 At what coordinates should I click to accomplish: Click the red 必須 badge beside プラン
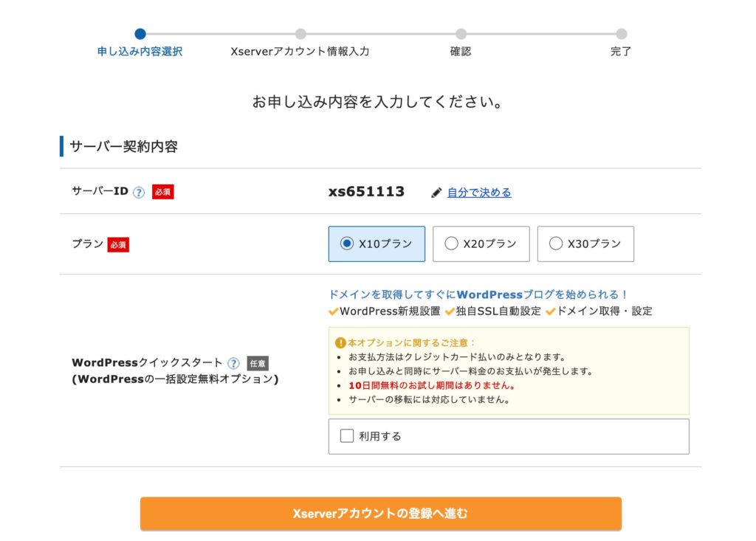tap(118, 244)
